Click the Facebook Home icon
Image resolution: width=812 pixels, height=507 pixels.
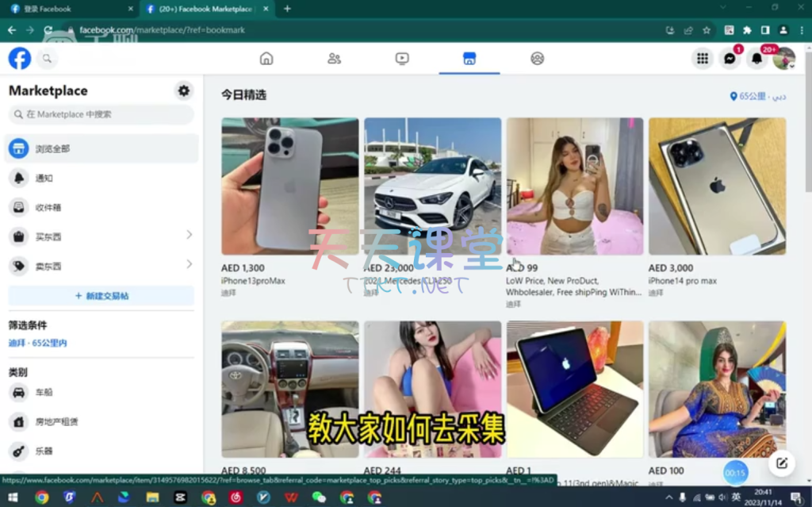266,58
